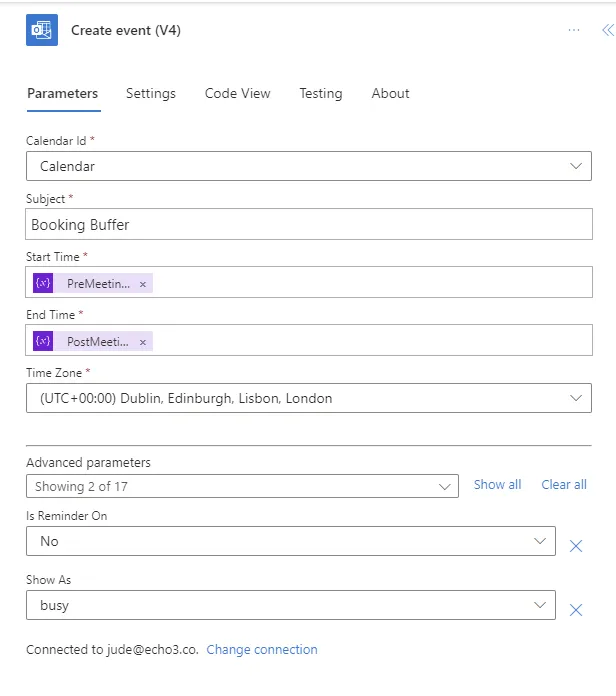Screen dimensions: 616x696
Task: Open the Is Reminder On dropdown
Action: (x=291, y=541)
